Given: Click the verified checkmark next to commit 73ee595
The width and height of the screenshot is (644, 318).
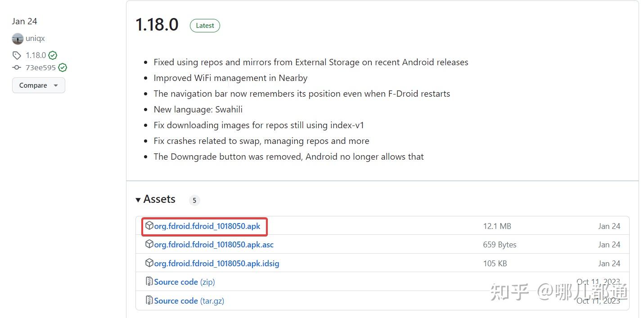Looking at the screenshot, I should coord(63,67).
